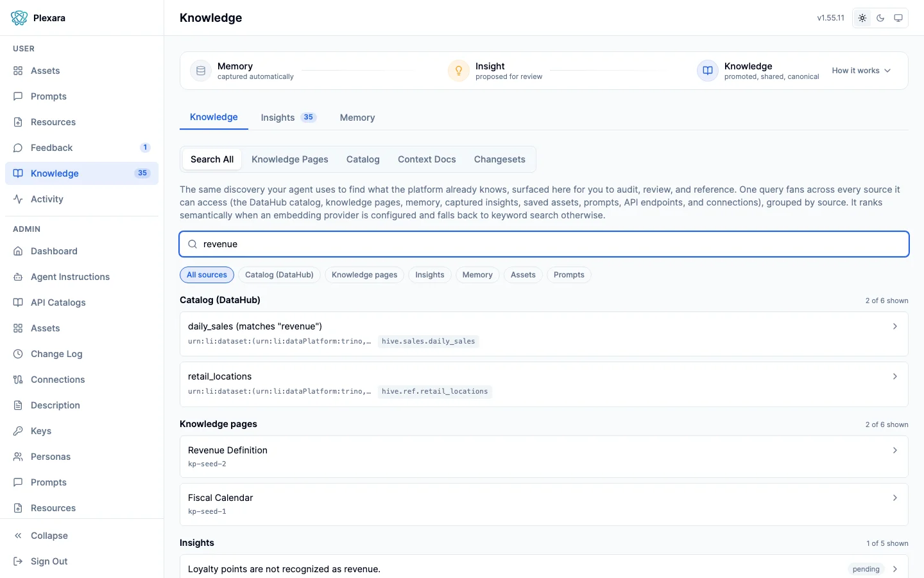Click hive.sales.daily_sales tag
The image size is (924, 578).
(x=428, y=342)
